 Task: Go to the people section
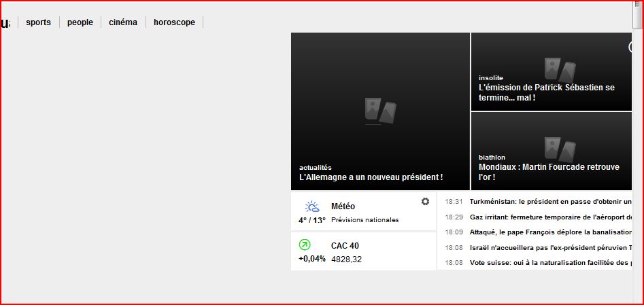click(80, 22)
